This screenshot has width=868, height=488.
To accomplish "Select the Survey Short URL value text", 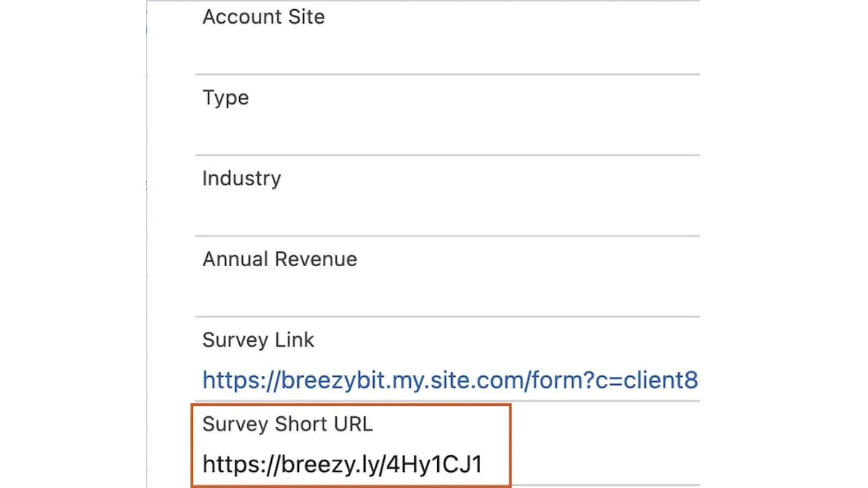I will pyautogui.click(x=343, y=464).
